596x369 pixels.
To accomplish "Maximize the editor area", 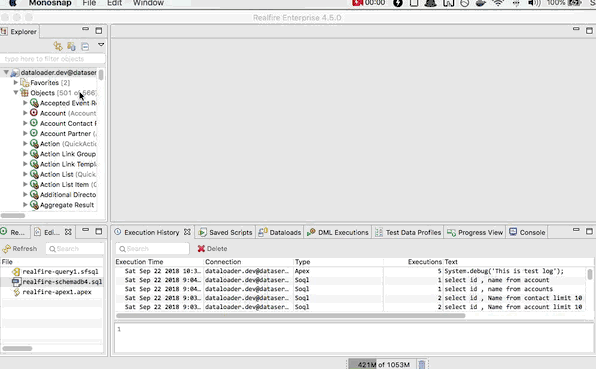I will (x=589, y=30).
